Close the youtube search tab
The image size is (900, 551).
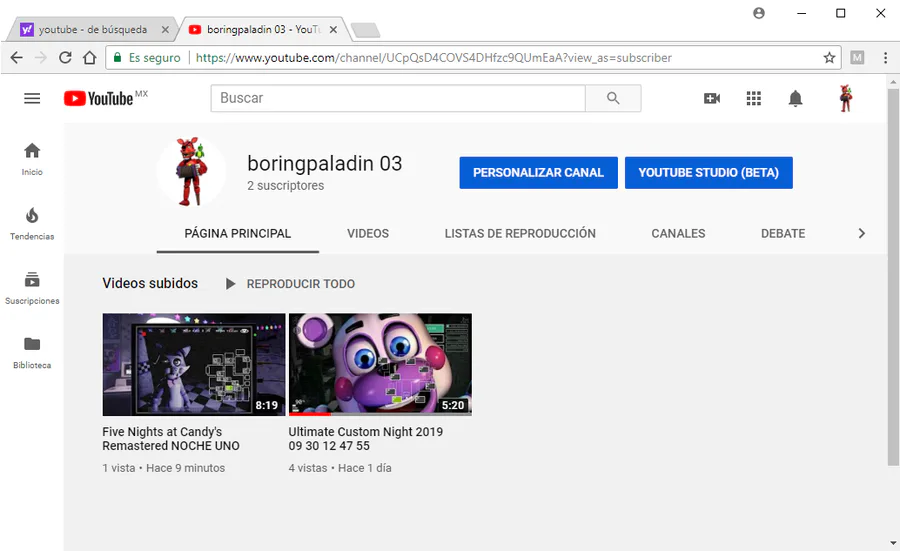point(165,29)
